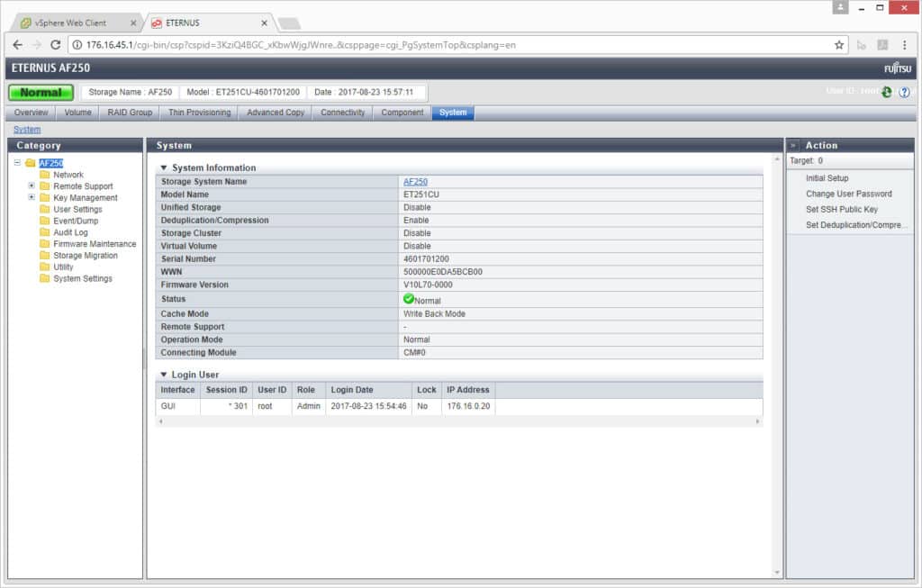The image size is (922, 588).
Task: Click the browser back arrow
Action: [18, 45]
